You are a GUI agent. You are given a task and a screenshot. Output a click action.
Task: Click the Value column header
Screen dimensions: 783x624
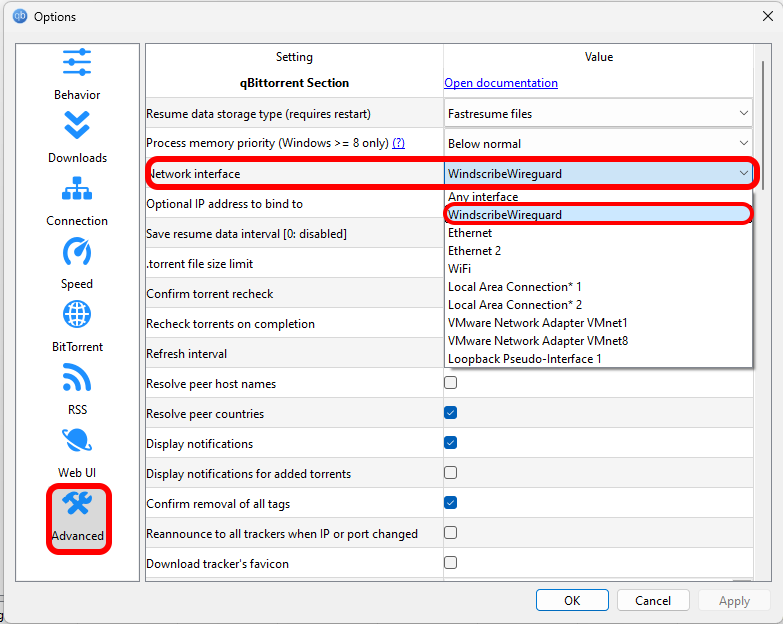[598, 56]
